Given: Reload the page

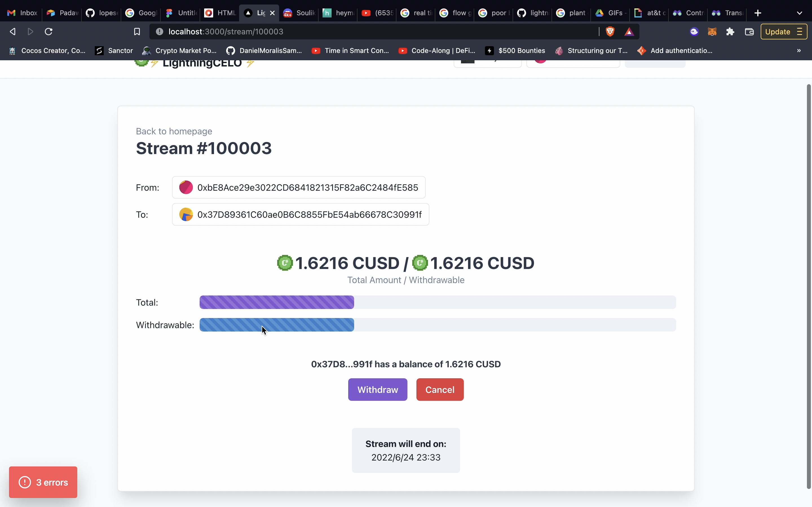Looking at the screenshot, I should (x=49, y=32).
